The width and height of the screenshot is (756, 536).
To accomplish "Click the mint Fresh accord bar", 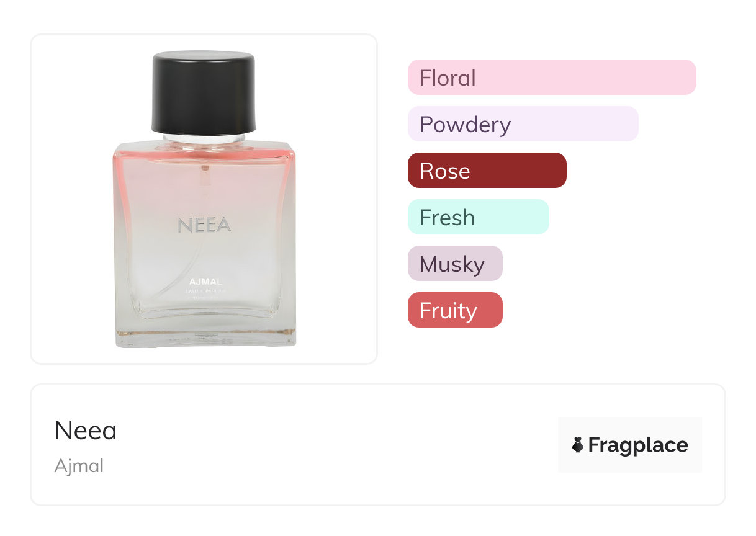I will point(478,217).
